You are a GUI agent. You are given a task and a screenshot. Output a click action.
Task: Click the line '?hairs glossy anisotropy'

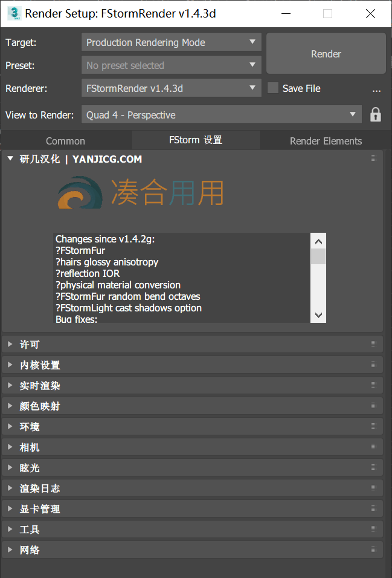(x=107, y=262)
